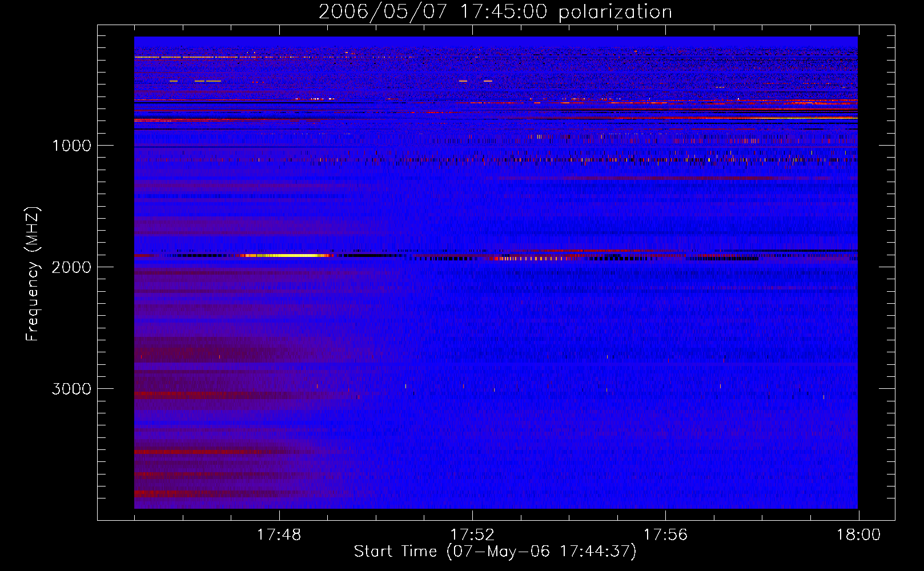Click the 'Frequency (MHZ)' axis label
This screenshot has width=924, height=571.
[x=33, y=274]
